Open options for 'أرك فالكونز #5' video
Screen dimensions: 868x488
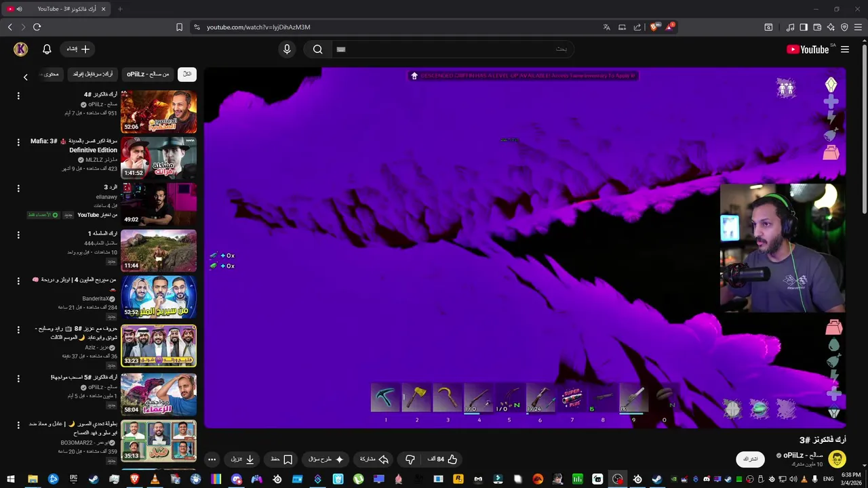click(18, 378)
